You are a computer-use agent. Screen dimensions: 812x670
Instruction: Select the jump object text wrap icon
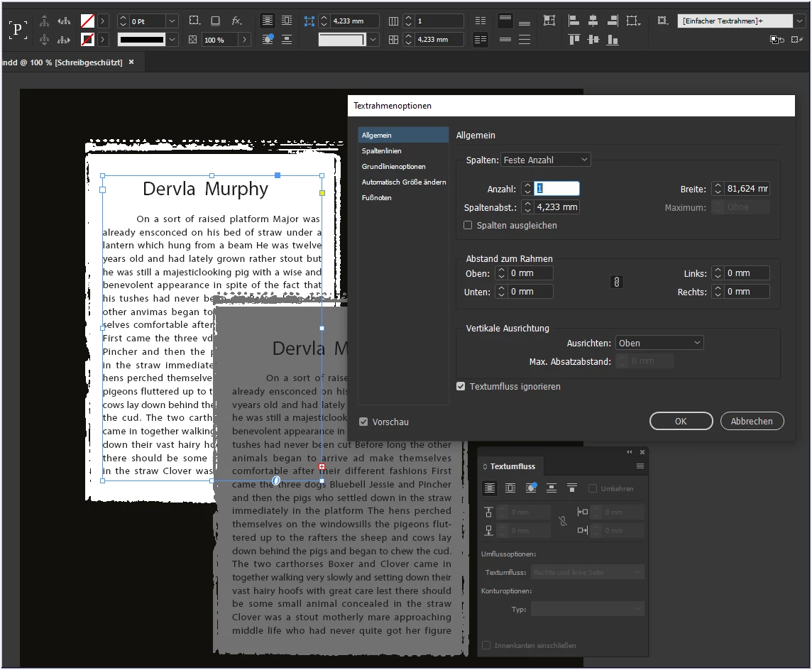[552, 488]
